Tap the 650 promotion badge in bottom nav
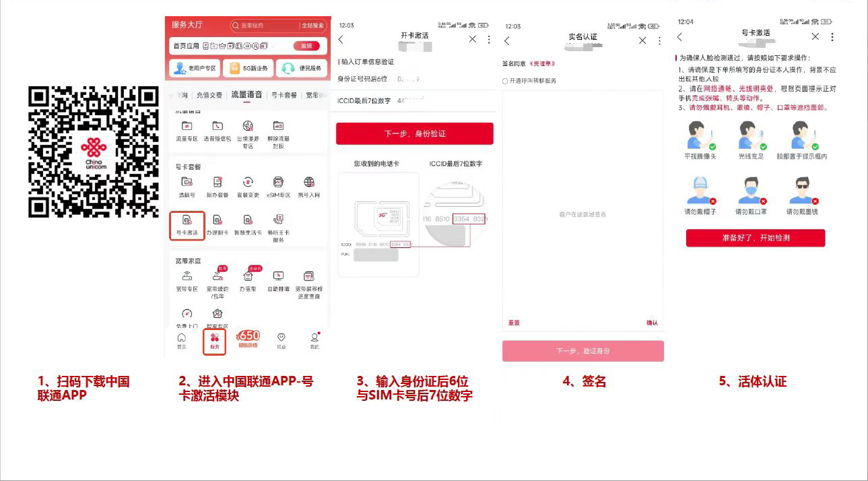 248,338
